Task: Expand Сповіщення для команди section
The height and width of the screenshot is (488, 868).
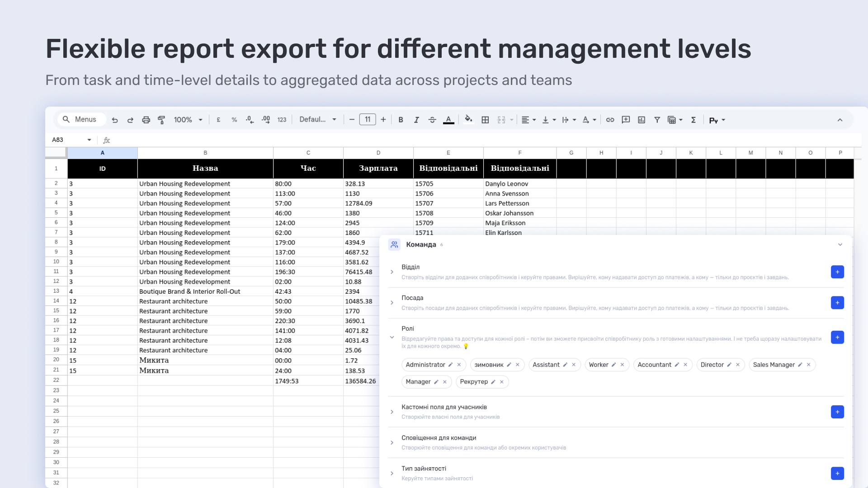Action: [x=392, y=442]
